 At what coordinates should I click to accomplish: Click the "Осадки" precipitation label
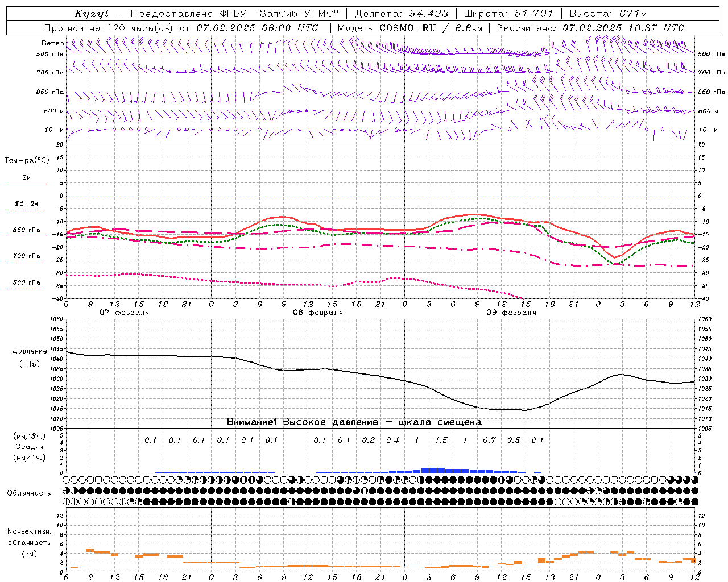point(30,447)
